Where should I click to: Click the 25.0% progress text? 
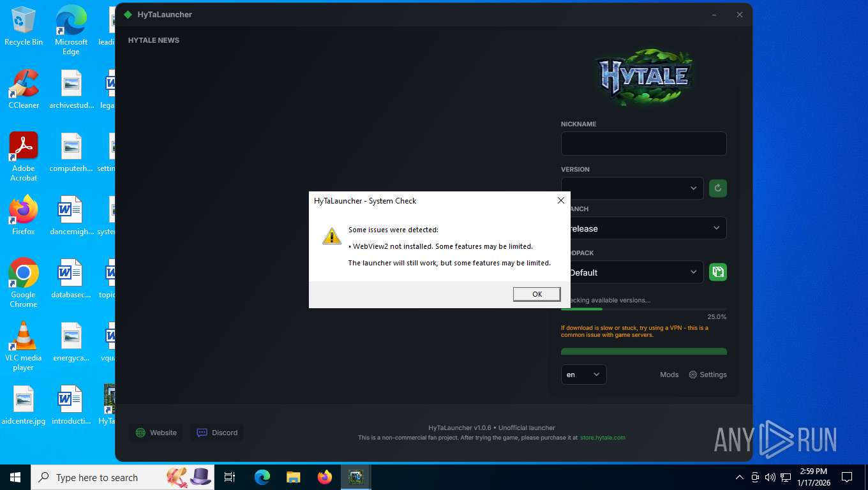pos(717,317)
